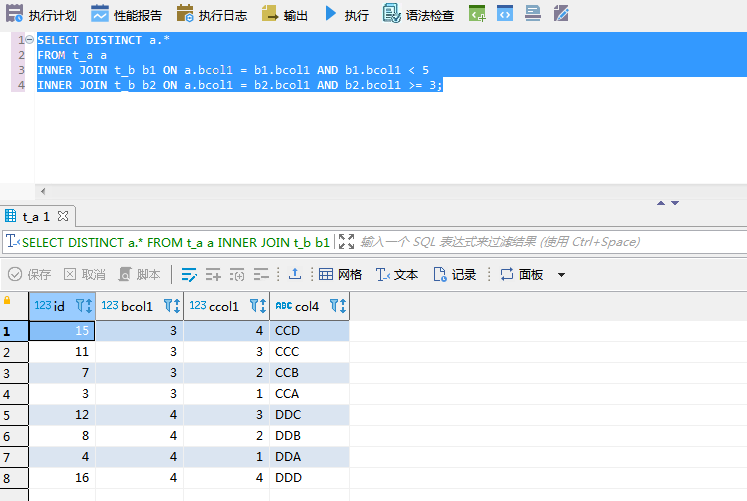Expand the filter expression panel icon

tap(347, 242)
